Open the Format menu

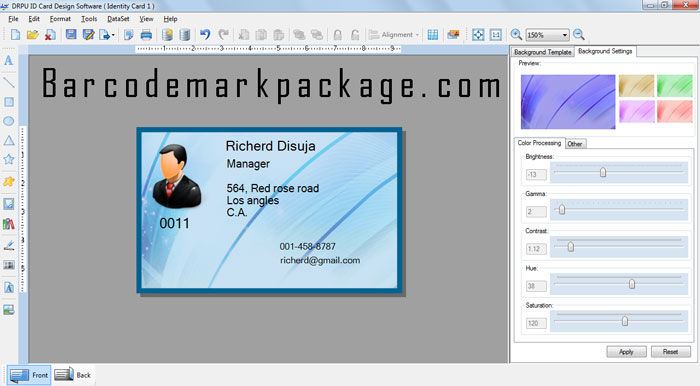[x=60, y=19]
